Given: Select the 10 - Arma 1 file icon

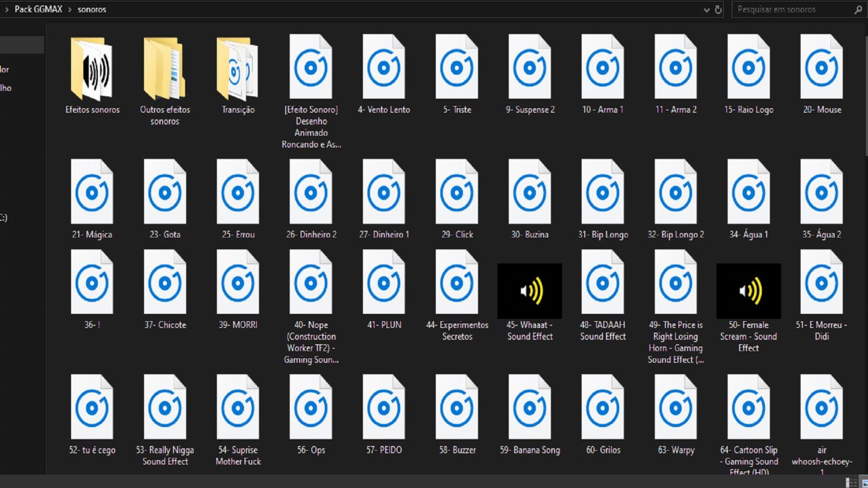Looking at the screenshot, I should (602, 66).
